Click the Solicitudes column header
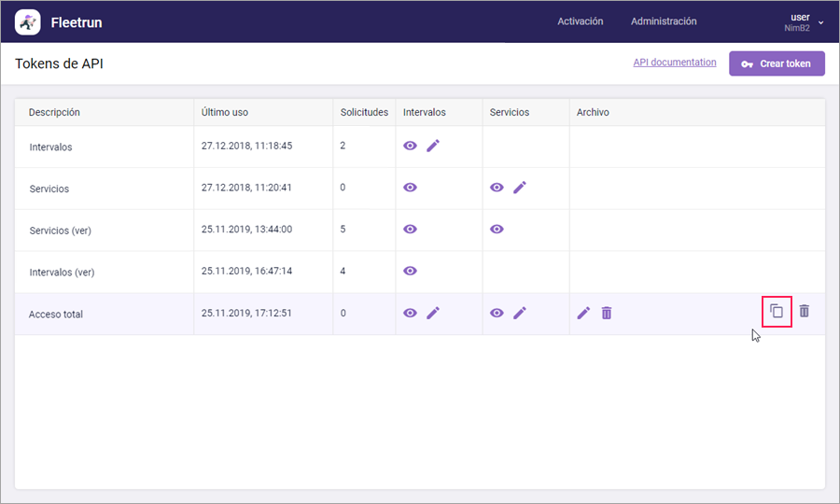The image size is (840, 504). tap(364, 113)
